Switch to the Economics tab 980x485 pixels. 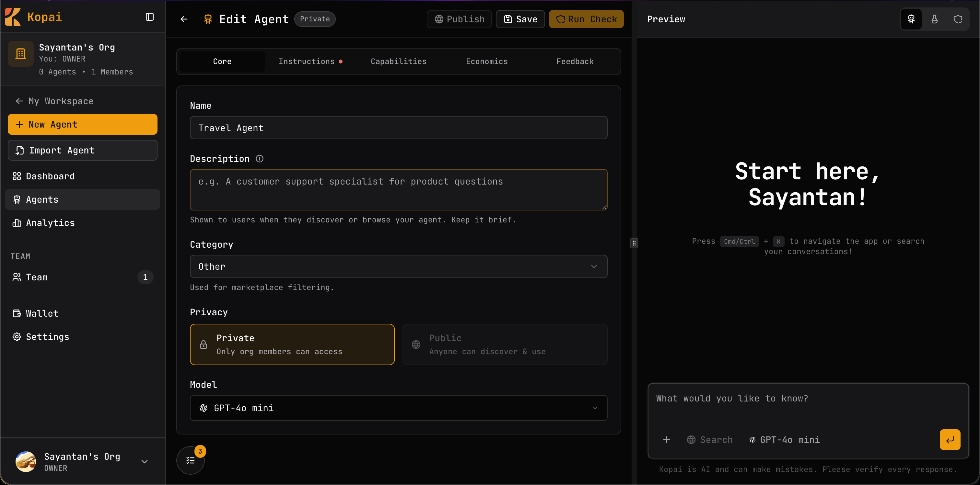[x=486, y=61]
